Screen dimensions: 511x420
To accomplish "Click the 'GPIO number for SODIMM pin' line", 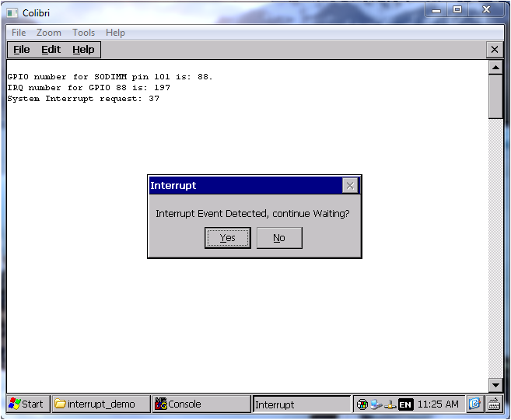I will point(110,77).
